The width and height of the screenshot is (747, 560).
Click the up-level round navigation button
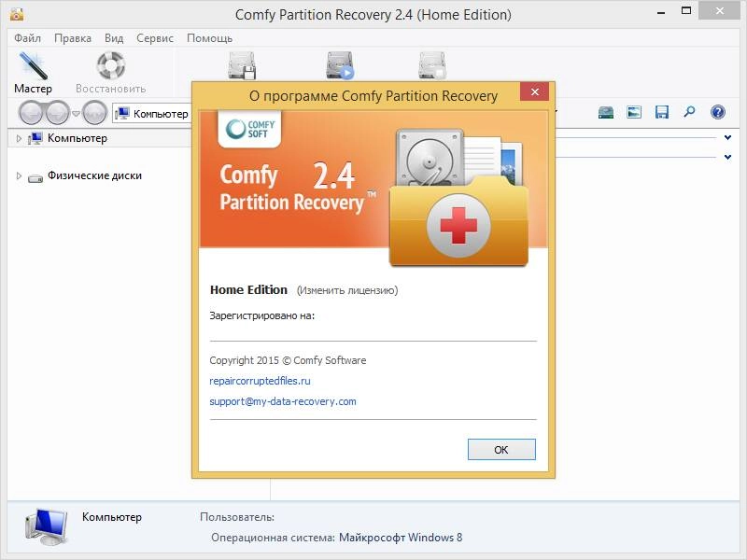[x=95, y=113]
